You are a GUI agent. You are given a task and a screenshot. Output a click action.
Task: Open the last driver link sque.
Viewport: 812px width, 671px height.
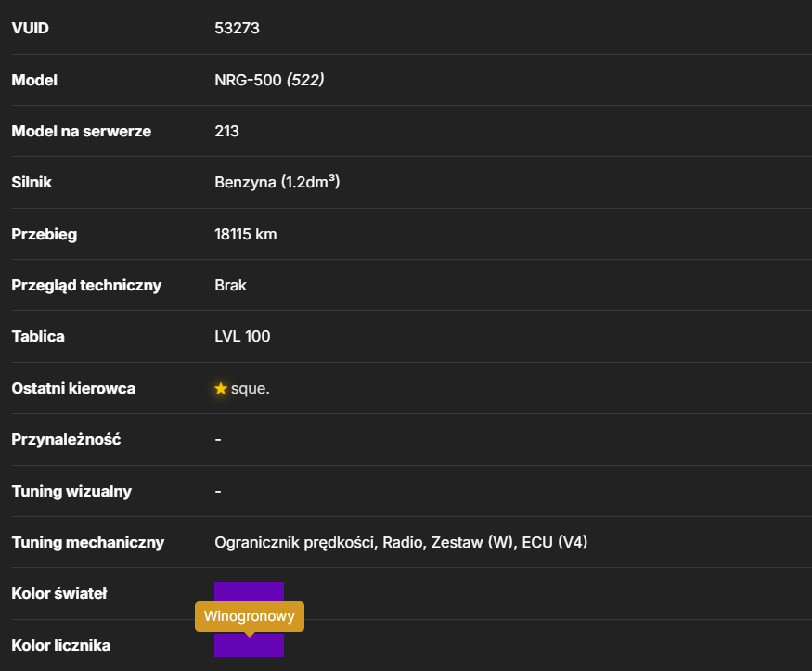[251, 388]
